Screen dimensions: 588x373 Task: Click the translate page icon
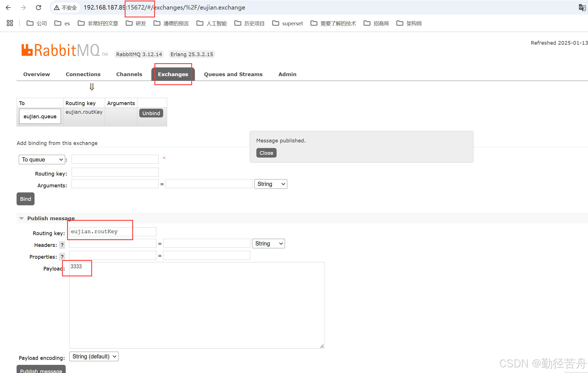click(582, 8)
